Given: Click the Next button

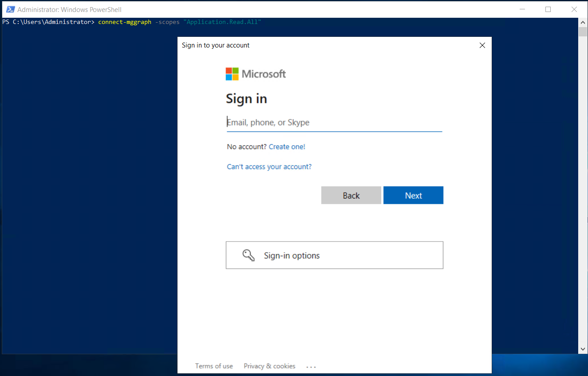Looking at the screenshot, I should point(413,195).
